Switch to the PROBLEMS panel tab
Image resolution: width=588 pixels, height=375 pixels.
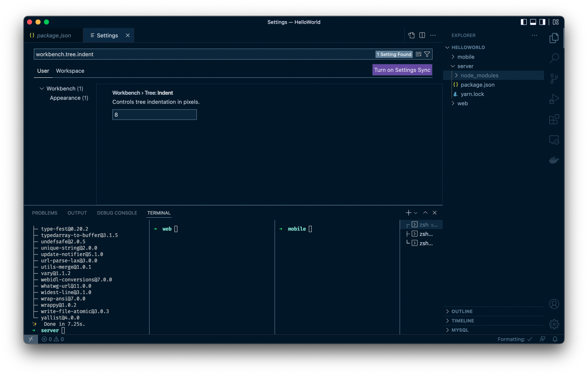(x=45, y=213)
